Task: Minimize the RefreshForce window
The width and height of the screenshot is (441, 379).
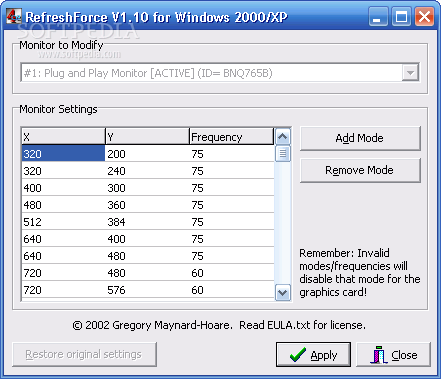Action: click(378, 17)
